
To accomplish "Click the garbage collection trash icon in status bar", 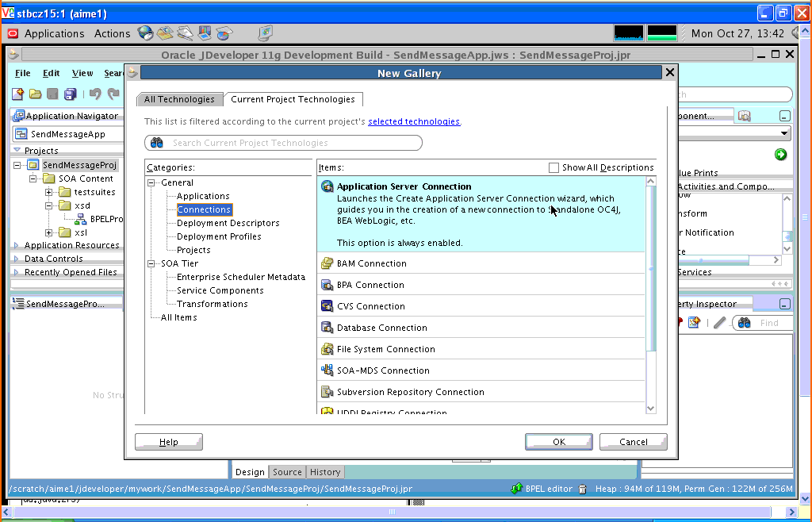I will (582, 489).
